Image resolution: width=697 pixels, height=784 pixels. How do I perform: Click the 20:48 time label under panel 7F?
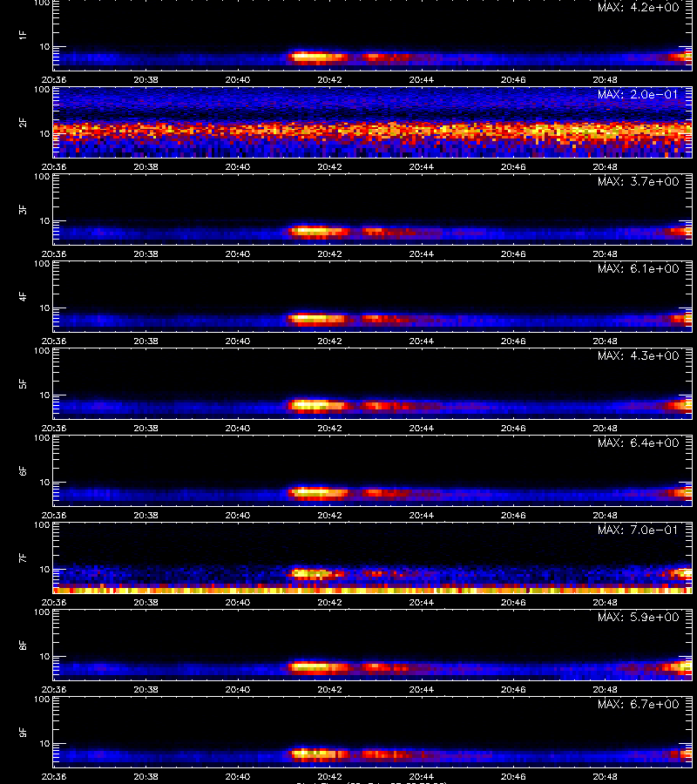tap(605, 603)
